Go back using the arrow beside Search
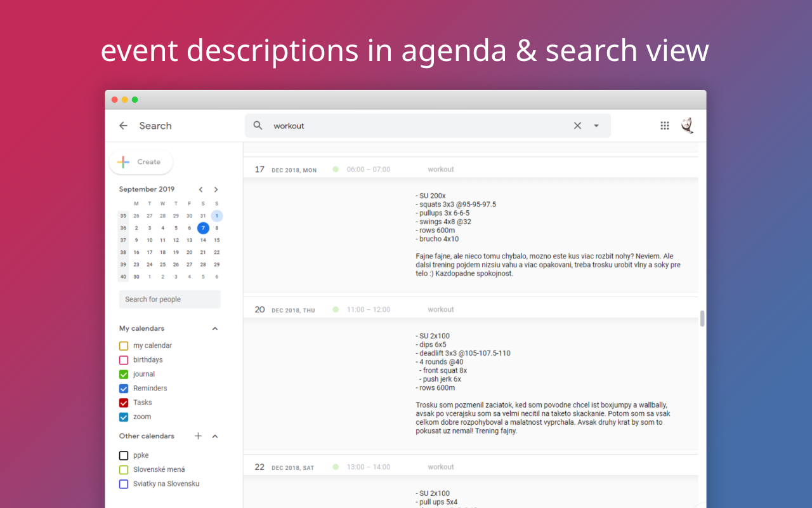Screen dimensions: 812x508 [123, 126]
